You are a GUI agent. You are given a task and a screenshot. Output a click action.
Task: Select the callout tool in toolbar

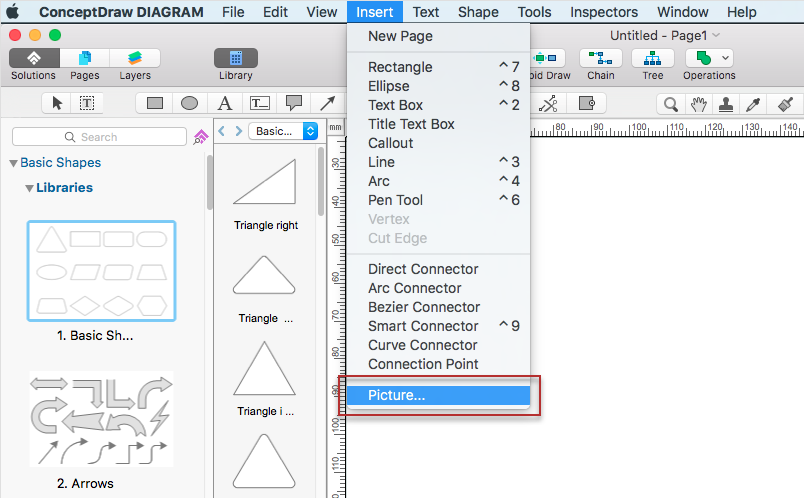[x=293, y=103]
